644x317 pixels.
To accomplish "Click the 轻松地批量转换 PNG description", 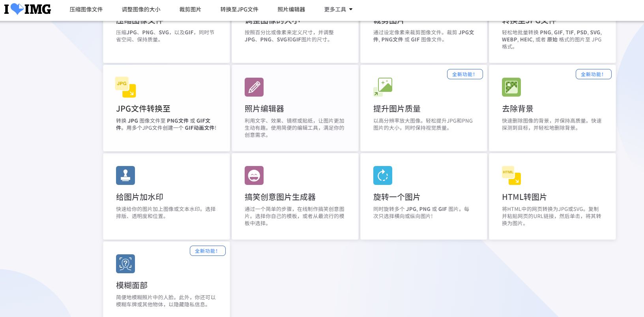I will [552, 39].
